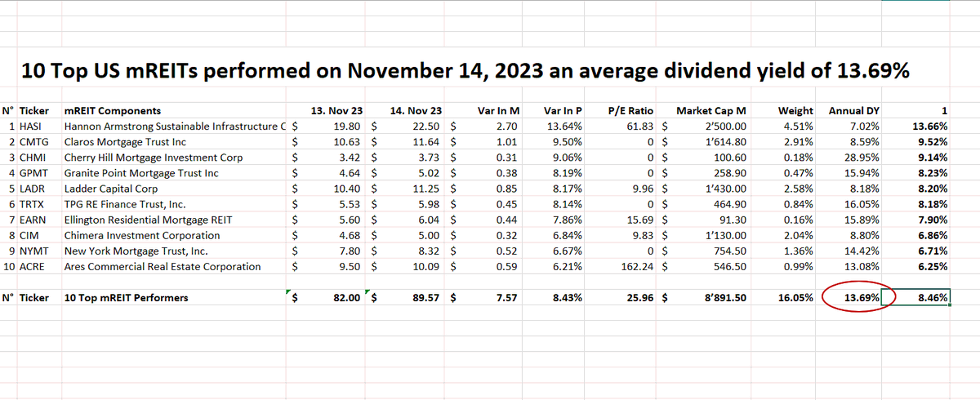Select the GPMT ticker cell
The height and width of the screenshot is (400, 980).
(34, 173)
